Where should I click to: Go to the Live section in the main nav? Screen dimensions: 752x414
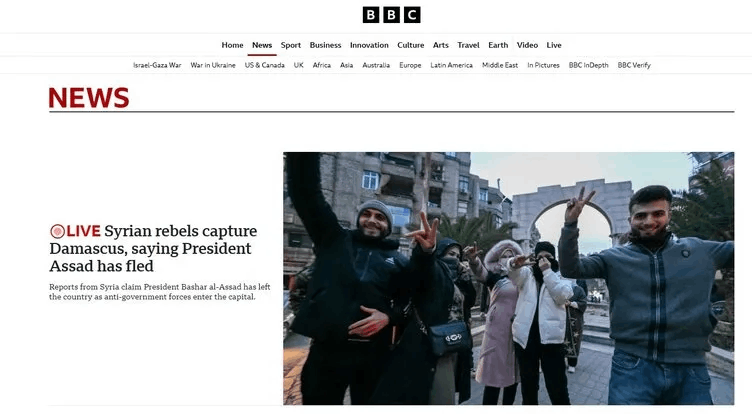pyautogui.click(x=554, y=45)
